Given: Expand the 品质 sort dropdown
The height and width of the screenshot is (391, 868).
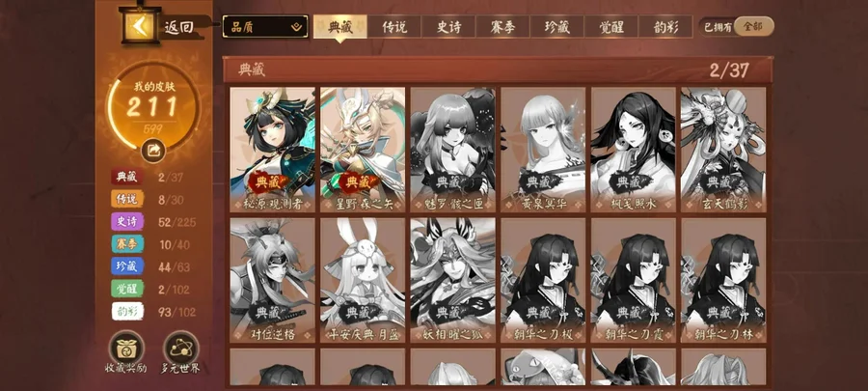Looking at the screenshot, I should click(x=266, y=27).
